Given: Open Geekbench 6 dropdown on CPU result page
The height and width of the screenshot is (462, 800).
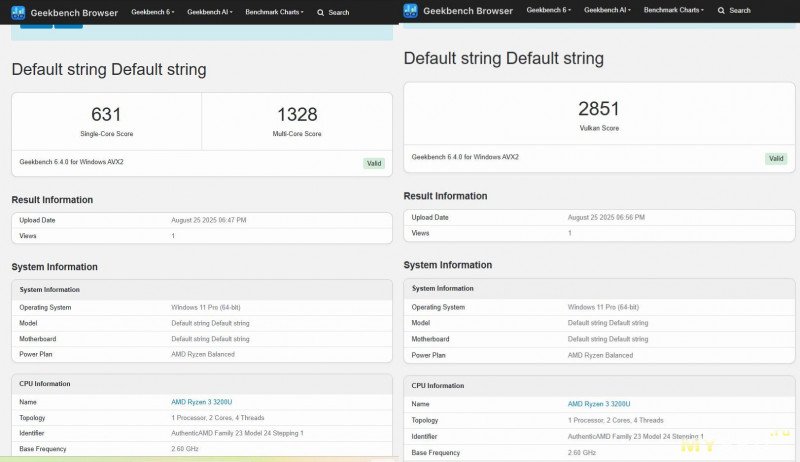Looking at the screenshot, I should 153,12.
